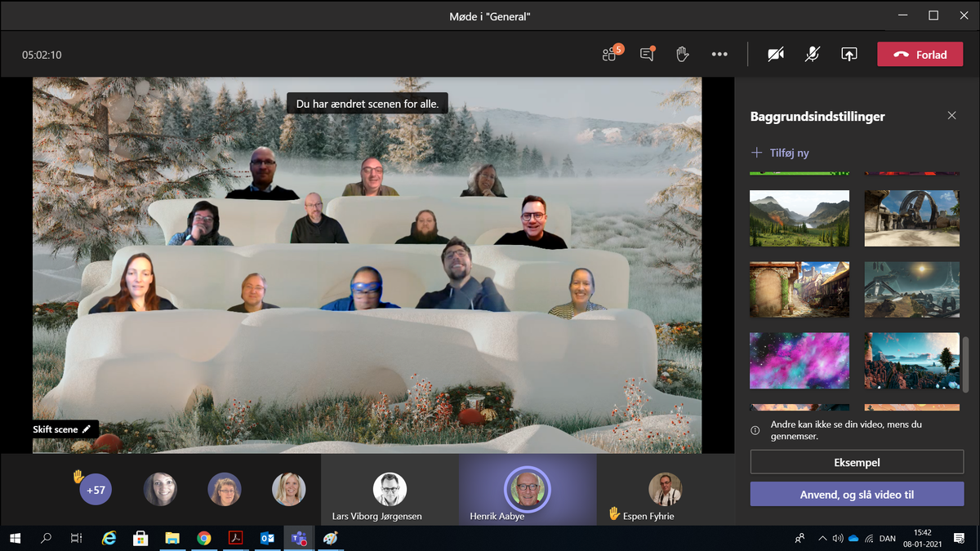Open the Paint app taskbar icon

tap(330, 538)
